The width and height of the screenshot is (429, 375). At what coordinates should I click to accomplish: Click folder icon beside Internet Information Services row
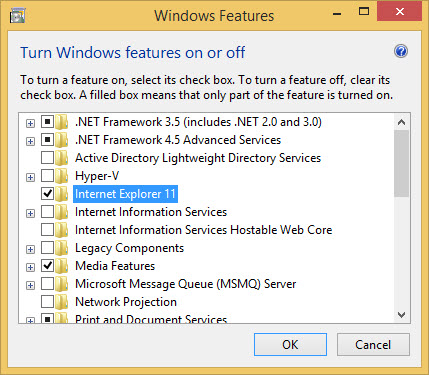click(x=62, y=212)
